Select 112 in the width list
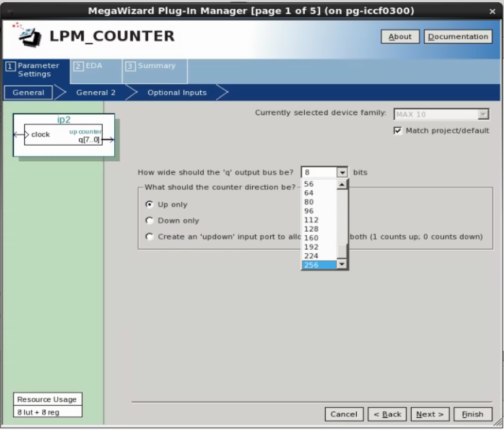 point(319,220)
